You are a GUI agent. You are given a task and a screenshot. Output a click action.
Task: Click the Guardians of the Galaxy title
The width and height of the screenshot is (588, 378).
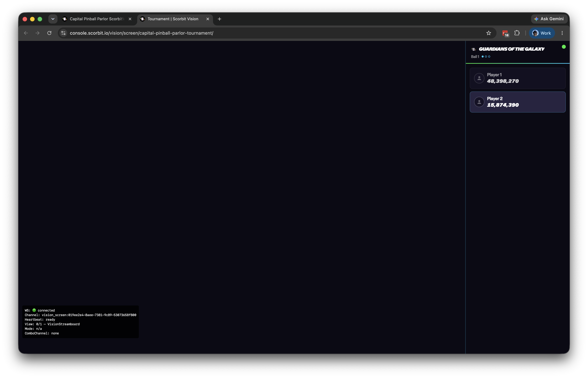511,49
